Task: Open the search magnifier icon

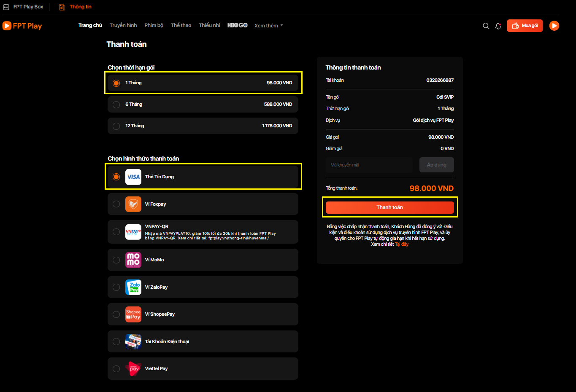Action: tap(486, 26)
